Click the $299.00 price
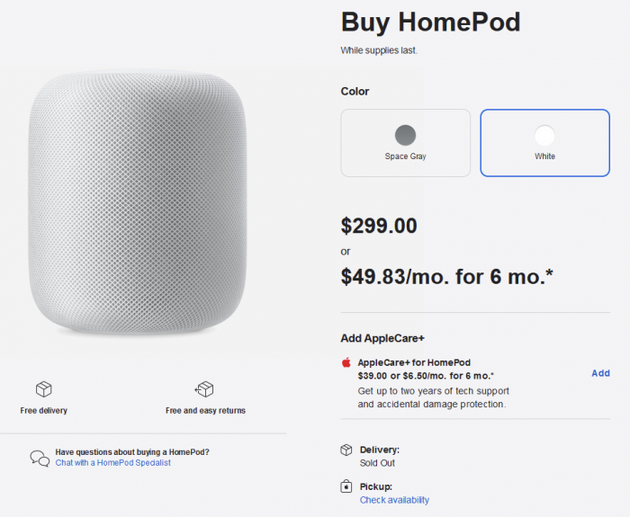The image size is (630, 517). (x=379, y=226)
